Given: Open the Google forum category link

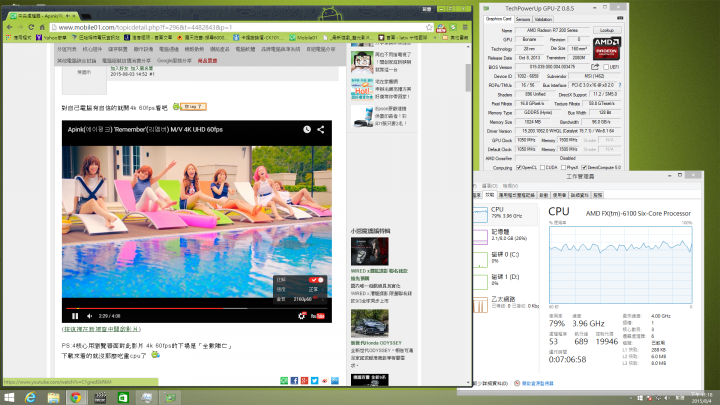Looking at the screenshot, I should pyautogui.click(x=174, y=61).
